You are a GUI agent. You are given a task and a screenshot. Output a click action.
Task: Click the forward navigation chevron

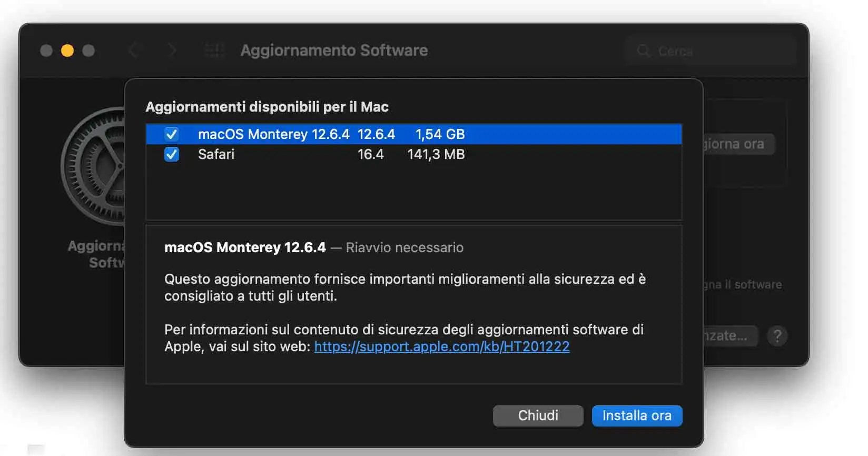pos(172,50)
